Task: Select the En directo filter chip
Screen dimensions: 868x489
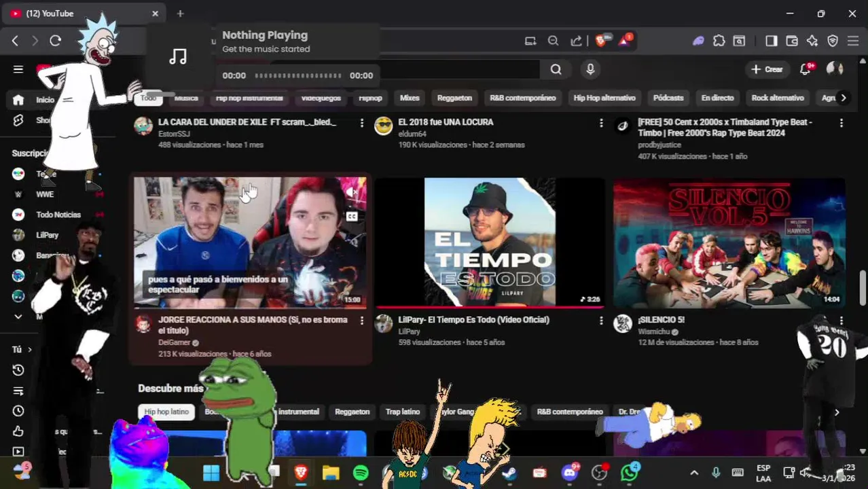Action: 717,98
